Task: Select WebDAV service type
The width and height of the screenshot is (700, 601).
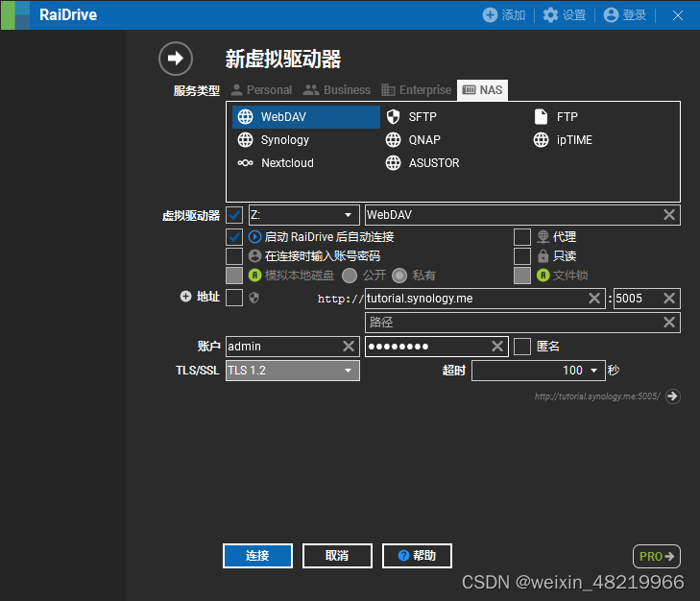Action: 306,117
